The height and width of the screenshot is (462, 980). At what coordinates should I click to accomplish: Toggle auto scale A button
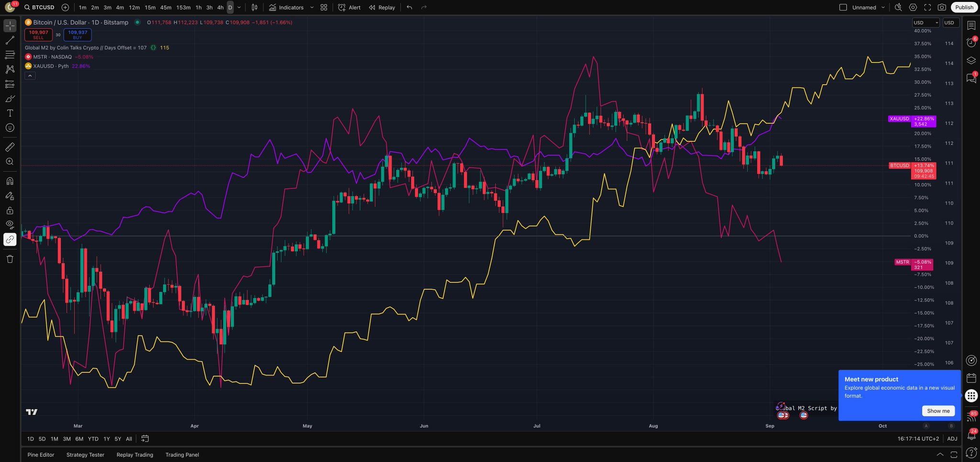click(x=926, y=426)
